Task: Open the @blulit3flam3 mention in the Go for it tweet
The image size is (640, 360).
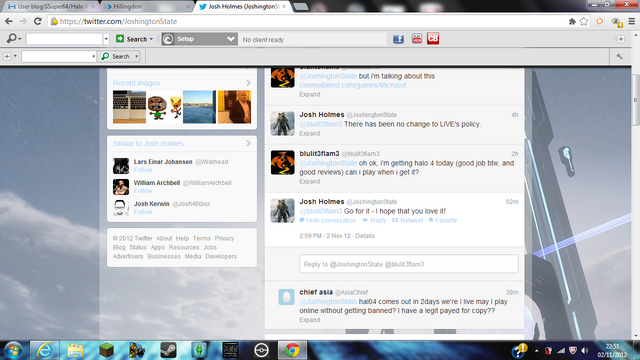Action: click(x=321, y=211)
